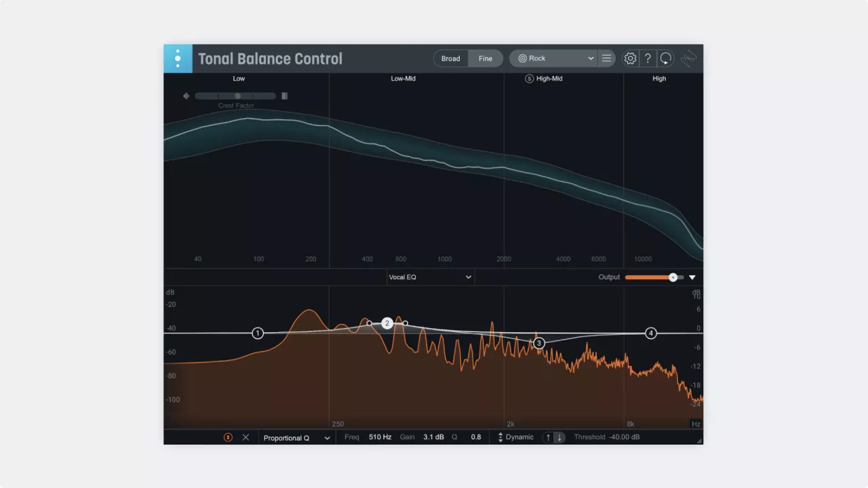Open the hamburger preset menu icon
The image size is (868, 488).
tap(606, 58)
